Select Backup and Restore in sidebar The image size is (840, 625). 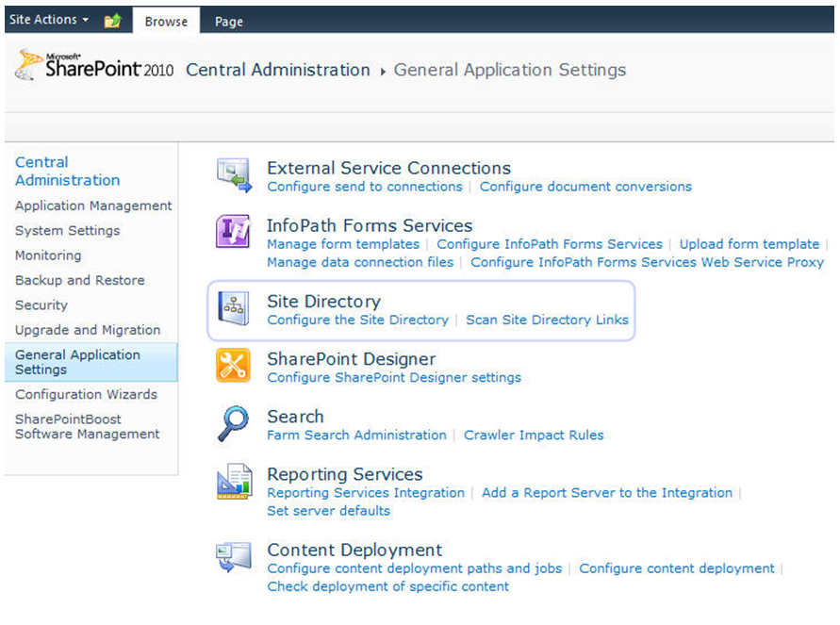[x=80, y=280]
